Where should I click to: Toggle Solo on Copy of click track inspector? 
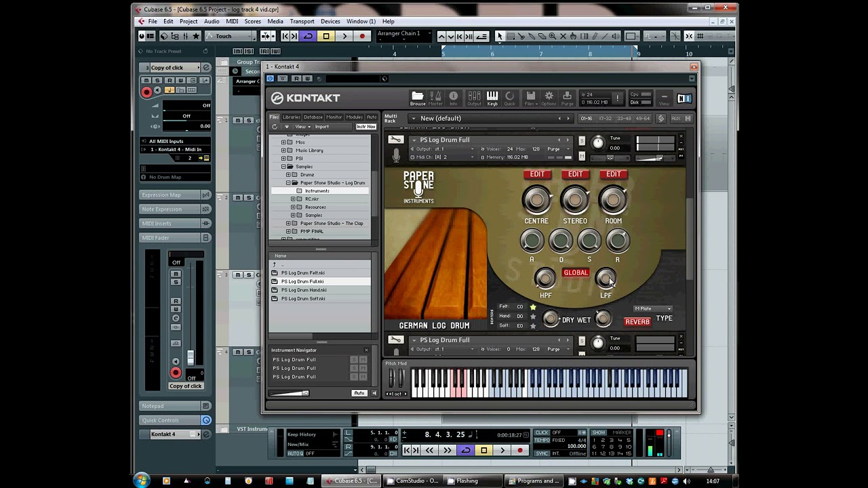click(158, 80)
